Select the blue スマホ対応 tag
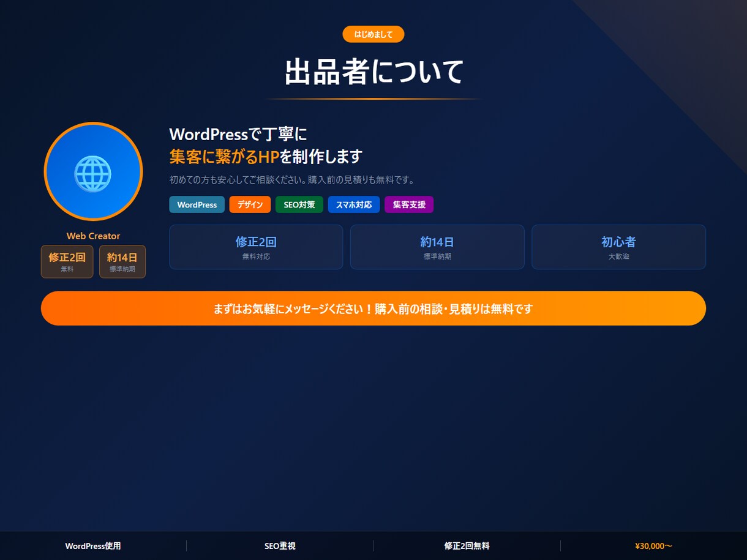747x560 pixels. pyautogui.click(x=354, y=204)
